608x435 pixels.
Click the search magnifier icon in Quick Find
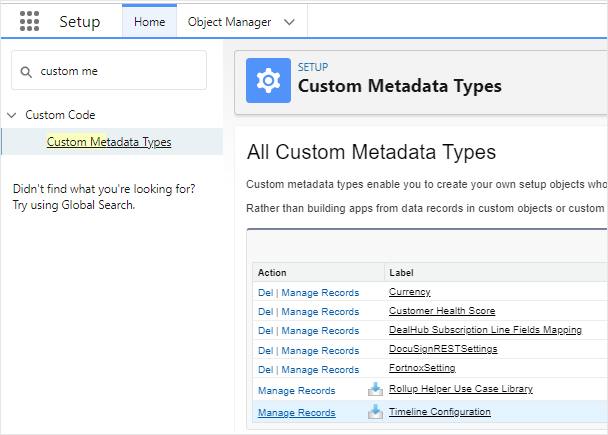click(x=26, y=71)
